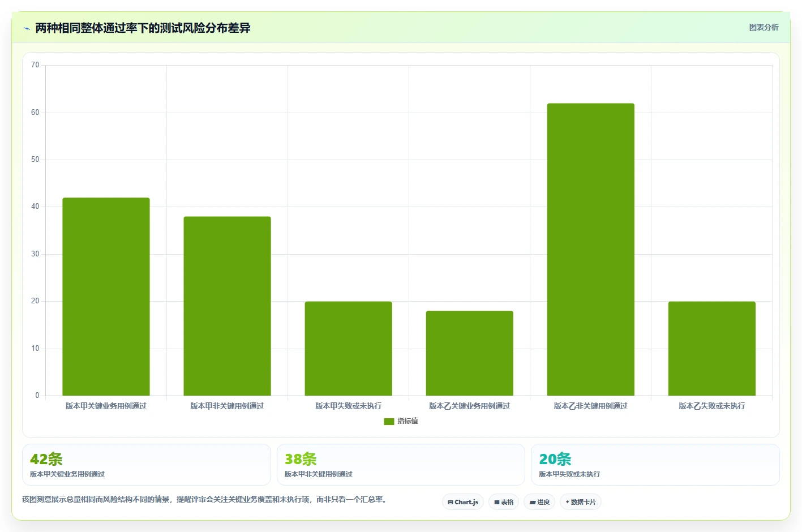Toggle the 指标值 legend swatch
This screenshot has height=532, width=802.
point(389,421)
